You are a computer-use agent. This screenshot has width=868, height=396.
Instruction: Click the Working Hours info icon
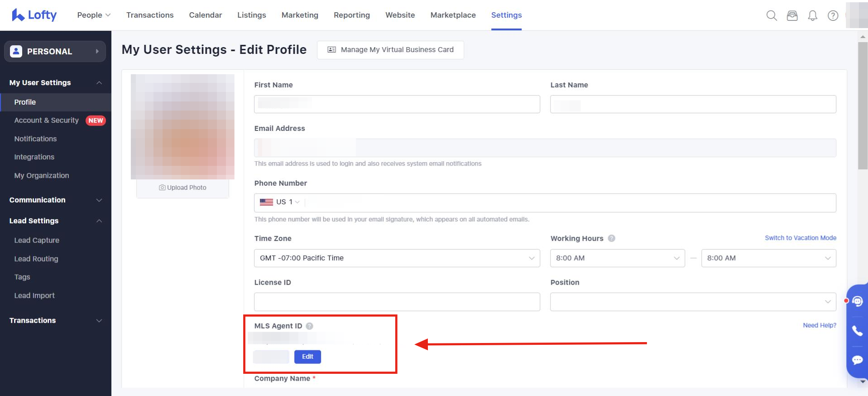click(611, 238)
